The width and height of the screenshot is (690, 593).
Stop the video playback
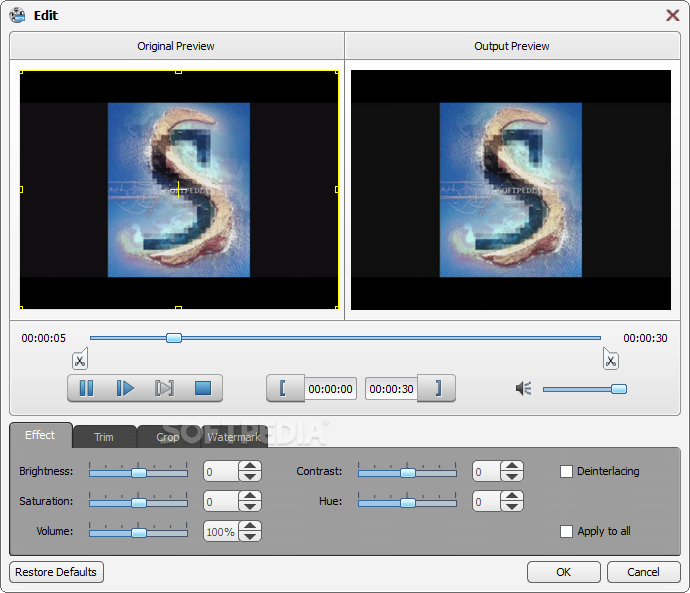click(203, 388)
